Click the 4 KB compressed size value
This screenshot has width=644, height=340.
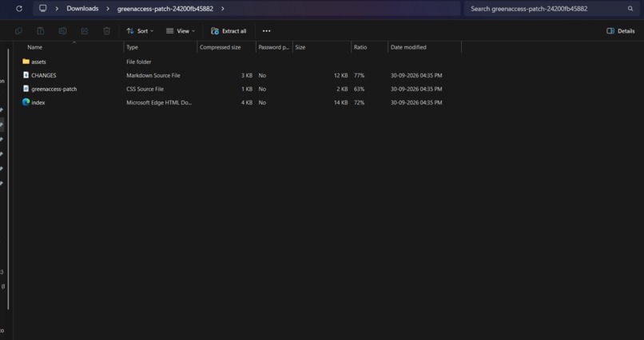pyautogui.click(x=247, y=102)
